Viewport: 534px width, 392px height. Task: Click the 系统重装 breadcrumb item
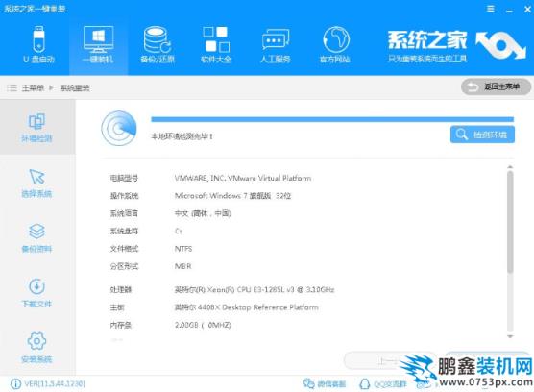point(75,88)
